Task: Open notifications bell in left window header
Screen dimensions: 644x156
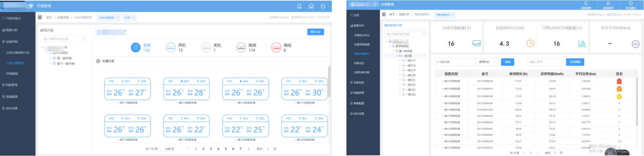Action: [299, 6]
